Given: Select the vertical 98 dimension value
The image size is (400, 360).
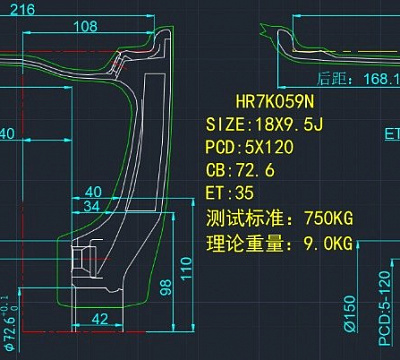Looking at the screenshot, I should point(166,287).
